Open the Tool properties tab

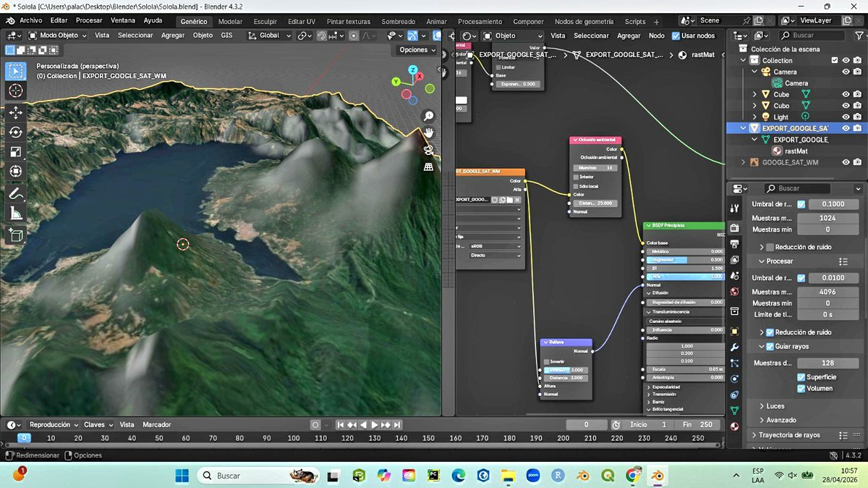coord(735,209)
